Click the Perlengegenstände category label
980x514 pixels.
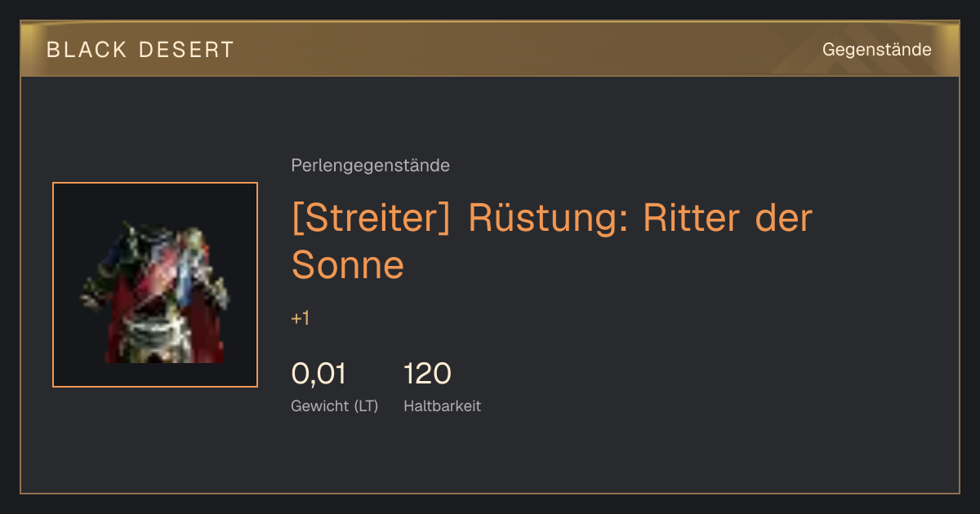click(370, 166)
